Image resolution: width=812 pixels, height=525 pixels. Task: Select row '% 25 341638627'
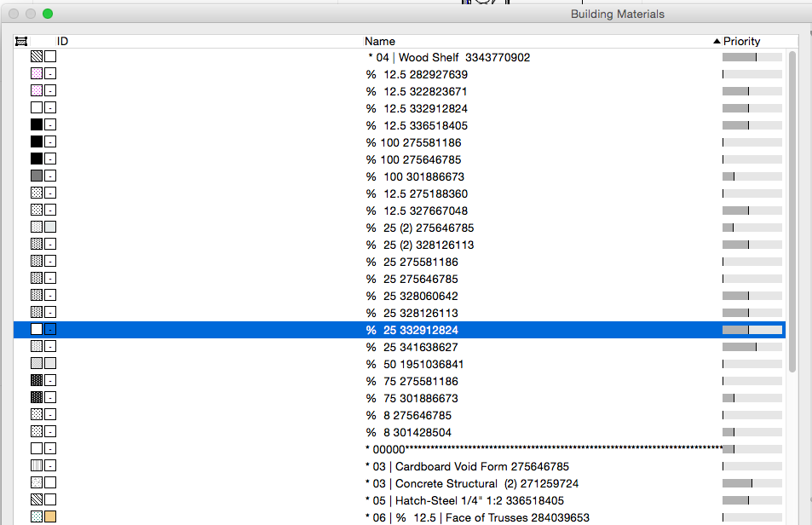pos(400,347)
